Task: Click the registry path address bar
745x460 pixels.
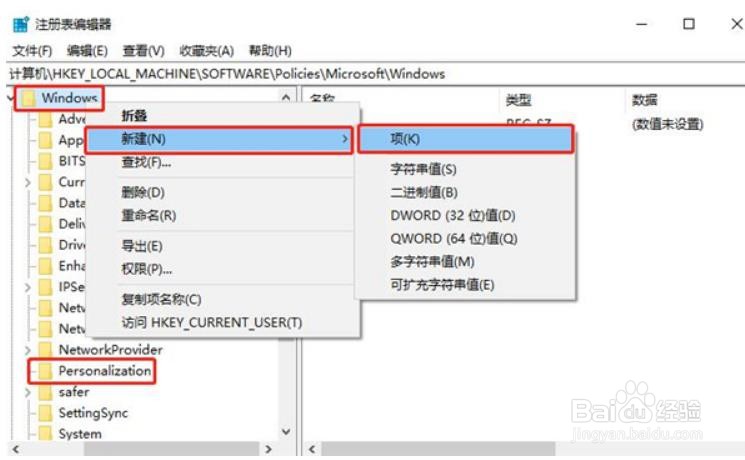Action: pos(375,74)
